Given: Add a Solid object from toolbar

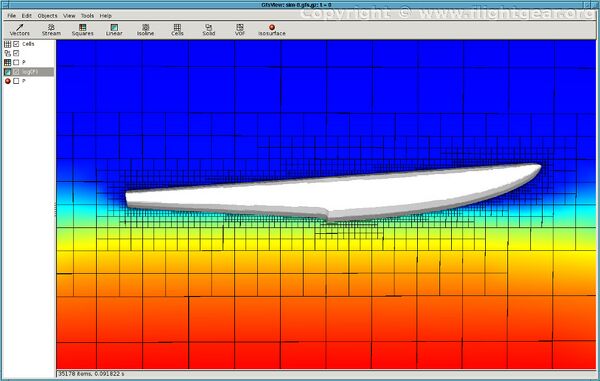Looking at the screenshot, I should (x=209, y=30).
